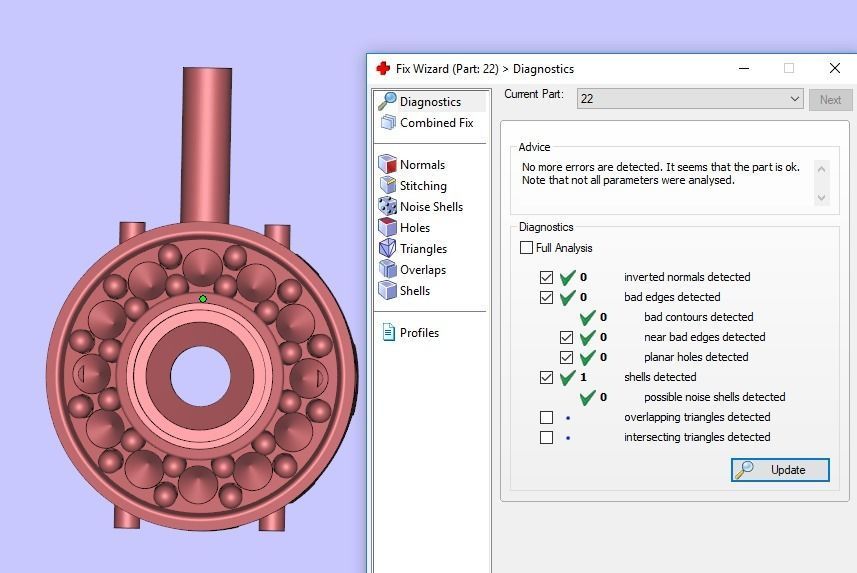This screenshot has height=573, width=857.
Task: Click the 'planar holes detected' text
Action: 696,357
